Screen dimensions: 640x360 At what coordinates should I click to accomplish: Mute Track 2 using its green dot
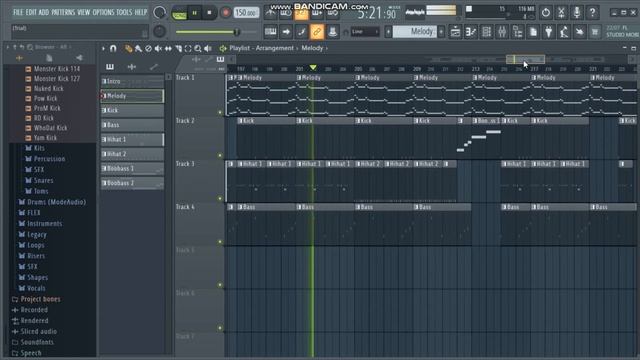pos(220,156)
